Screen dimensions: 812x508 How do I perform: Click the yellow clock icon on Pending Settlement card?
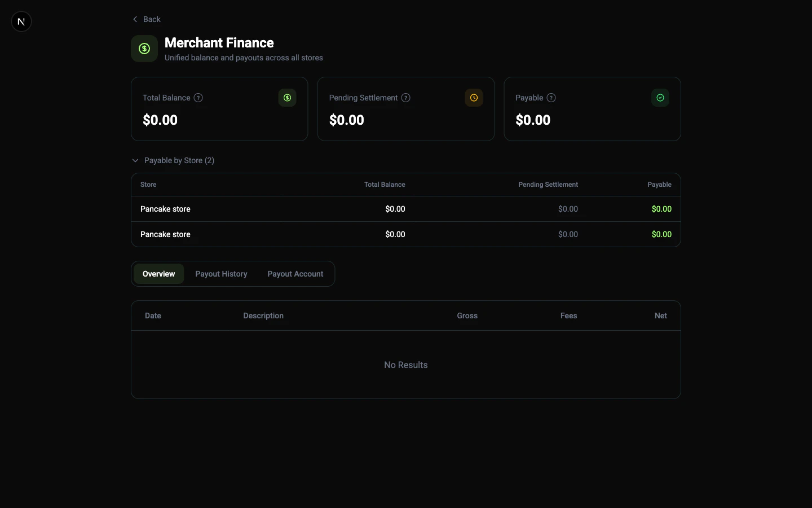473,98
